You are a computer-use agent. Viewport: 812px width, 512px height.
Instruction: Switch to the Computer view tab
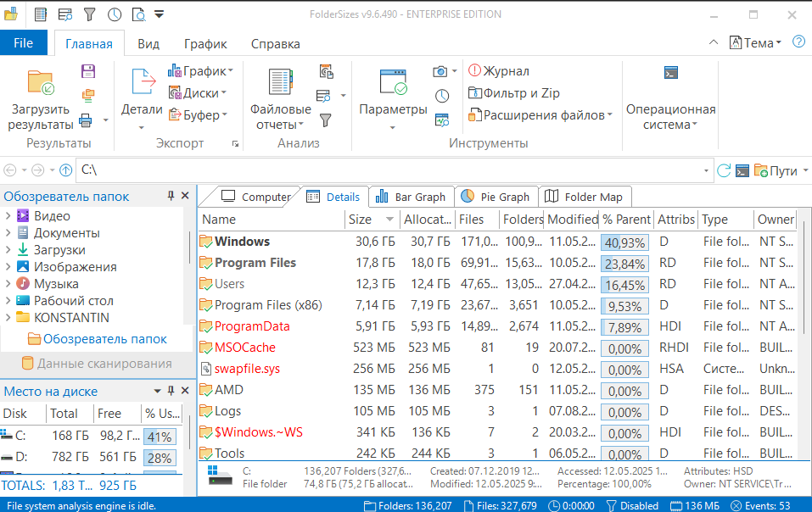(256, 197)
